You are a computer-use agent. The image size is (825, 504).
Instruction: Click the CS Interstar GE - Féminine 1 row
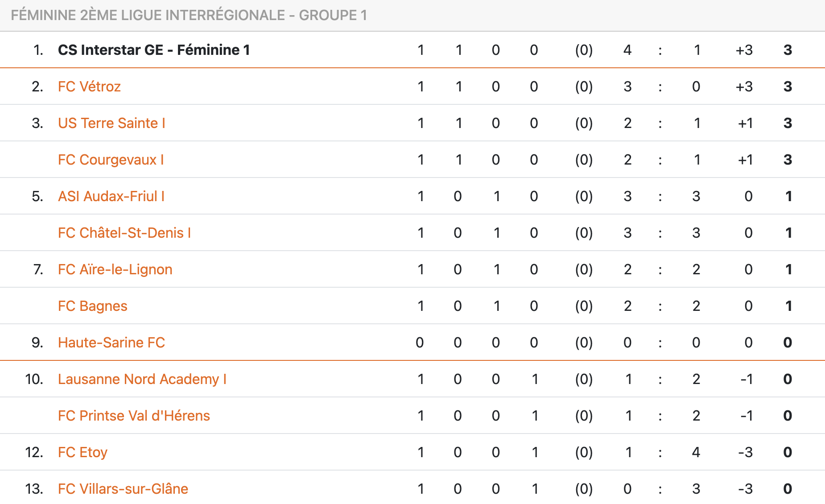point(412,50)
